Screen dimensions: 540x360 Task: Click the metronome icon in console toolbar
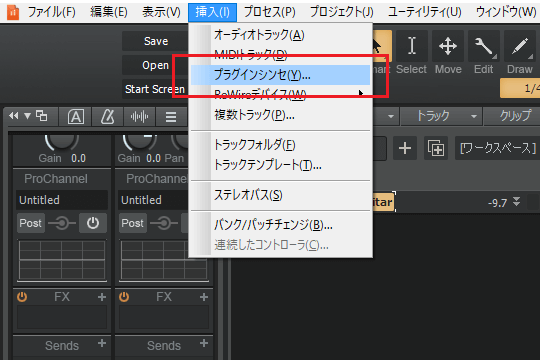(107, 116)
